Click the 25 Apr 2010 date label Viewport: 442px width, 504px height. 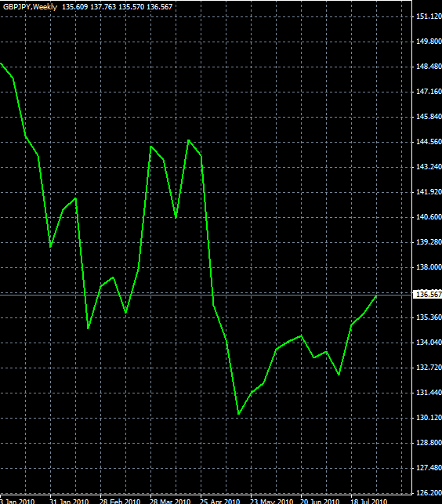tap(220, 501)
